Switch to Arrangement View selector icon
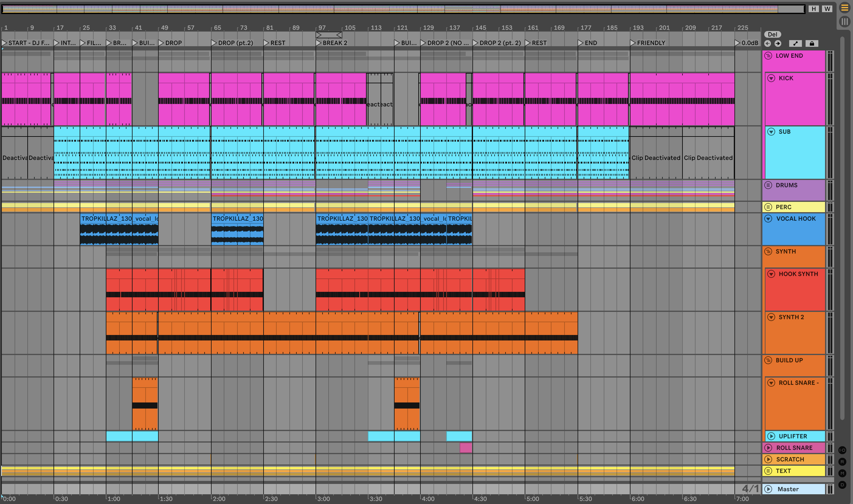This screenshot has width=853, height=504. tap(844, 8)
